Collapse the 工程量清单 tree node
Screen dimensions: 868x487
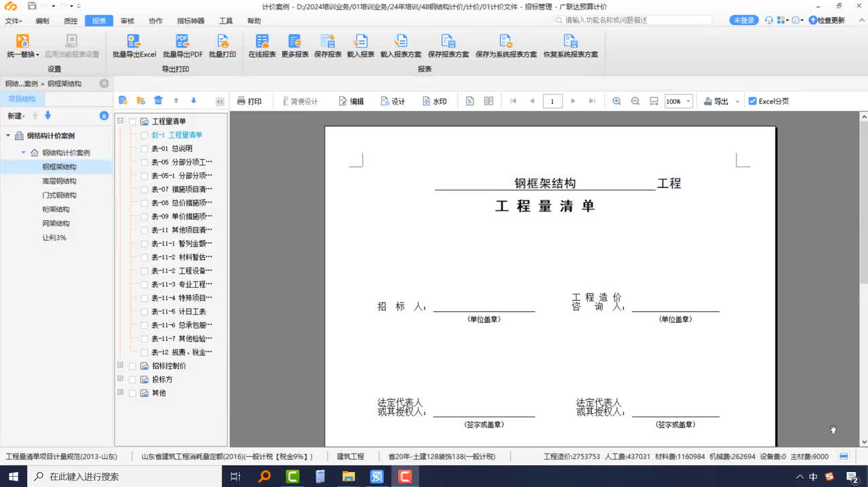point(121,121)
